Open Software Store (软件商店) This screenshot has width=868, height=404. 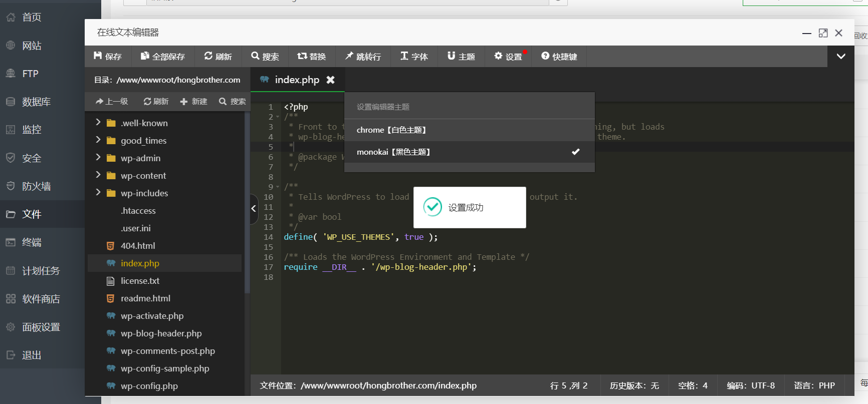42,299
